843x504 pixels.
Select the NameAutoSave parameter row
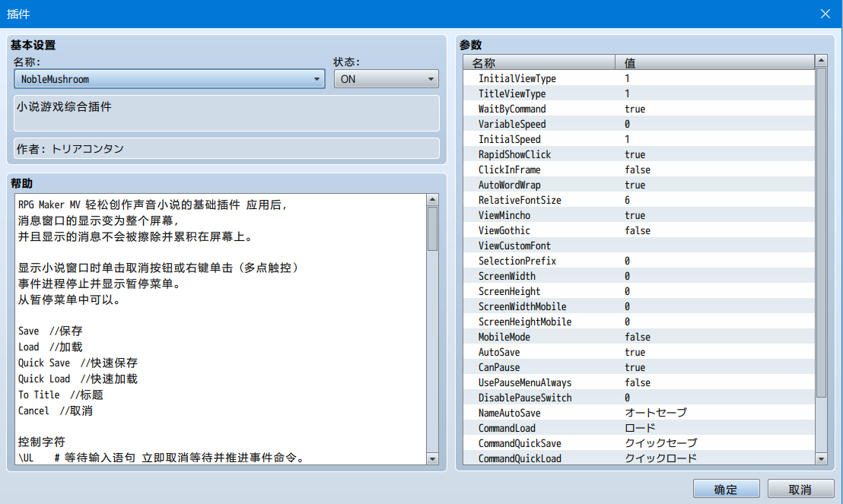[638, 414]
